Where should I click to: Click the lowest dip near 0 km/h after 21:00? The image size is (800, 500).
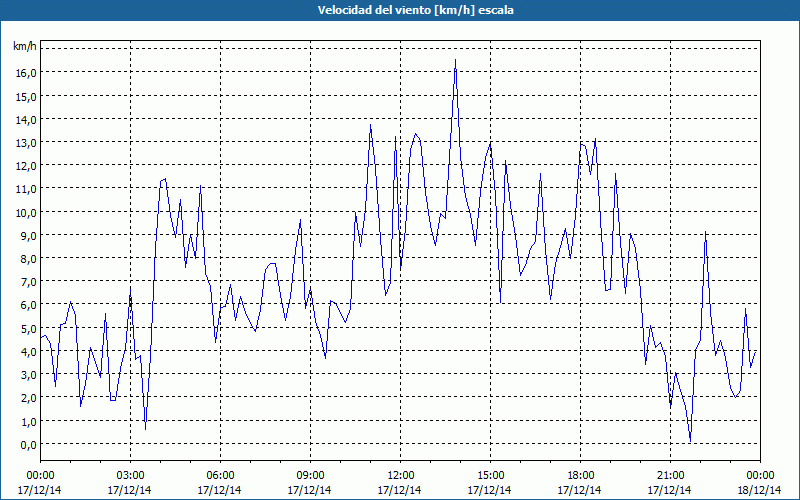tap(690, 440)
